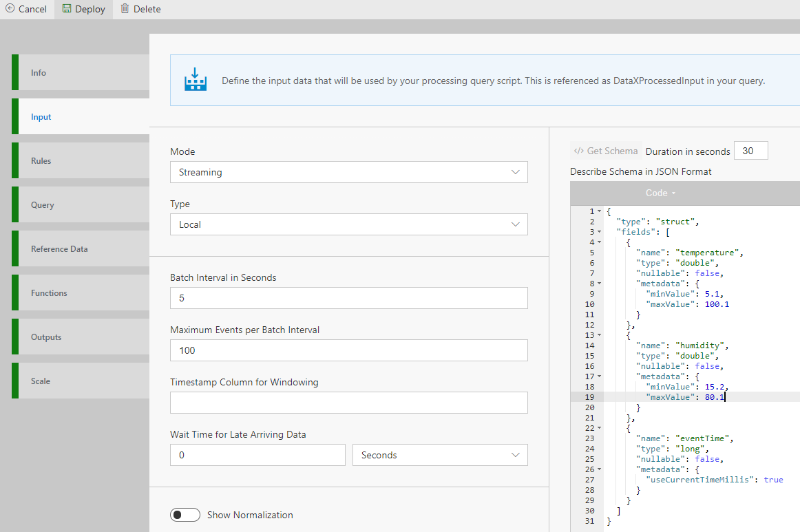Open the Reference Data tab
Image resolution: width=800 pixels, height=532 pixels.
(81, 249)
